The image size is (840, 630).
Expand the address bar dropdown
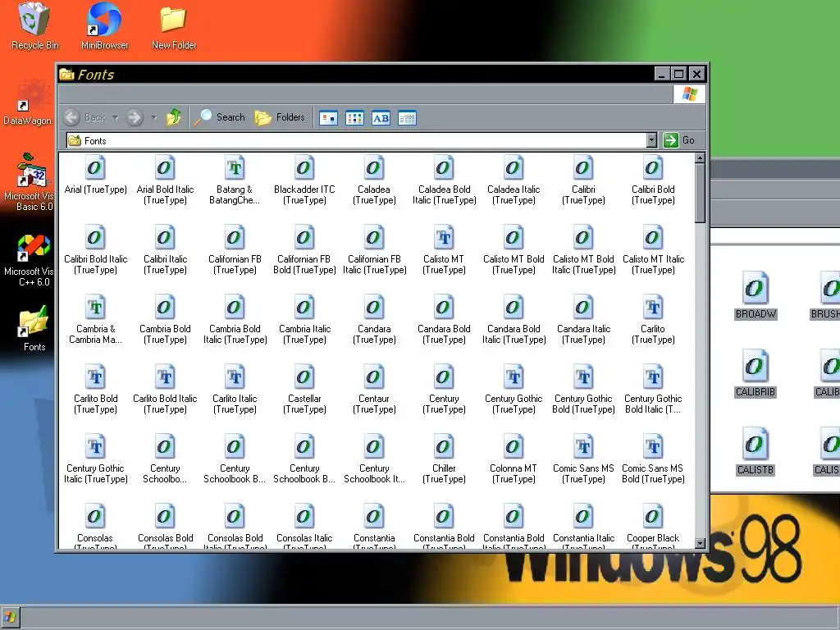point(651,140)
